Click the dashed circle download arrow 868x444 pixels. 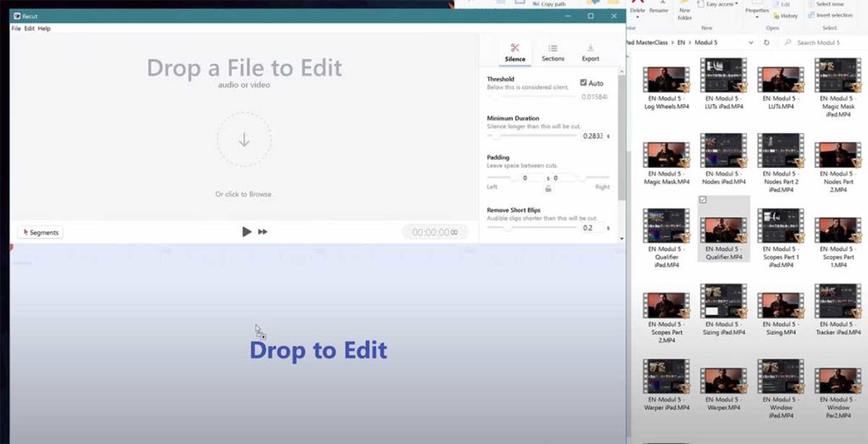coord(244,140)
